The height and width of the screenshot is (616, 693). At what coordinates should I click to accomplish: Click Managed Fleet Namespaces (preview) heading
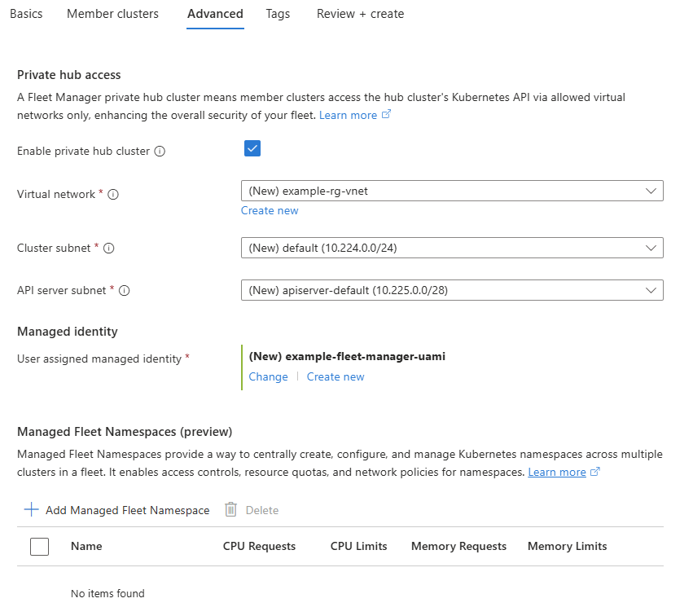[125, 432]
